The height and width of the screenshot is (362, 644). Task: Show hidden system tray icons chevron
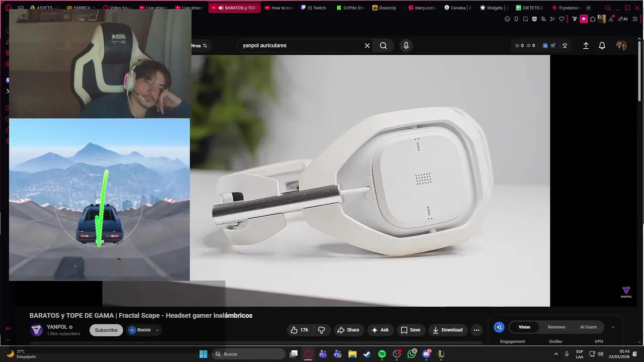[556, 354]
